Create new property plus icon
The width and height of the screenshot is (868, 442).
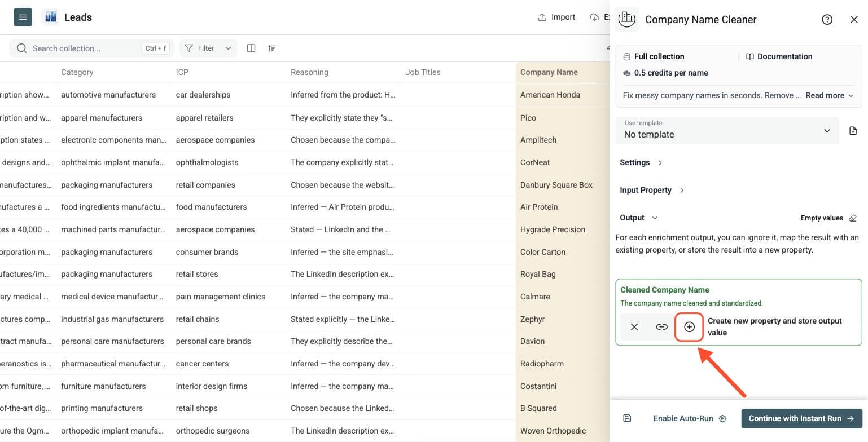tap(689, 327)
